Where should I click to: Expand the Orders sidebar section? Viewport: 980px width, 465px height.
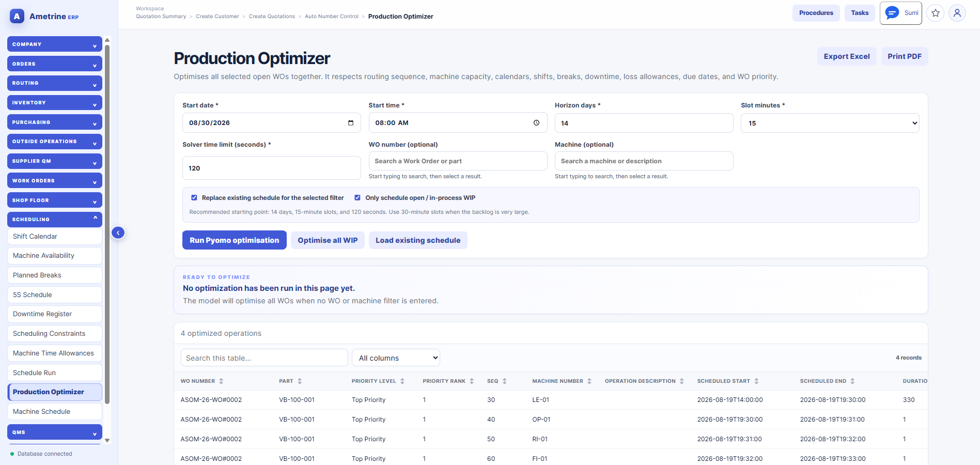pyautogui.click(x=55, y=64)
